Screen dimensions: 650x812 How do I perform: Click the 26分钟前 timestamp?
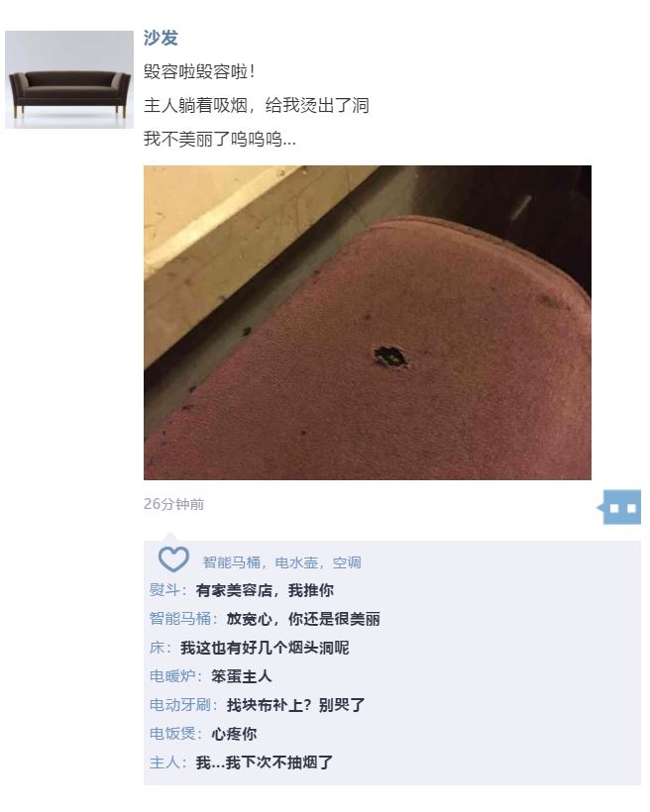point(173,504)
